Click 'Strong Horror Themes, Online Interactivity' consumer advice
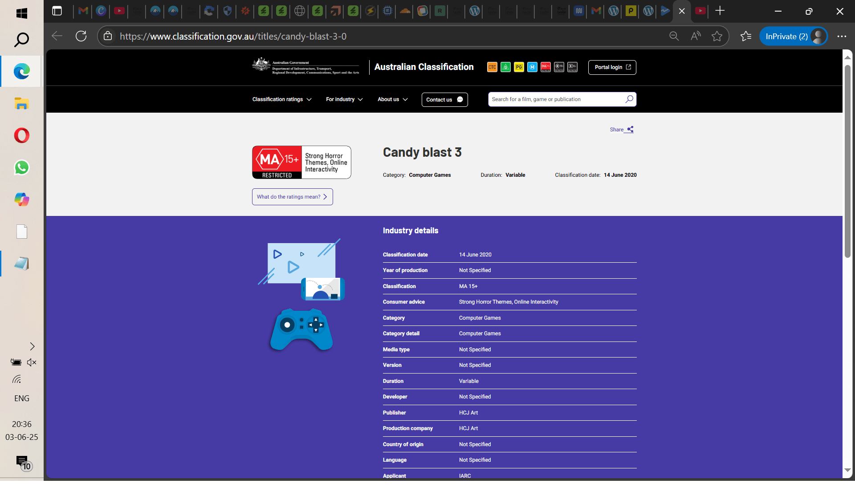This screenshot has width=855, height=504. (x=509, y=302)
